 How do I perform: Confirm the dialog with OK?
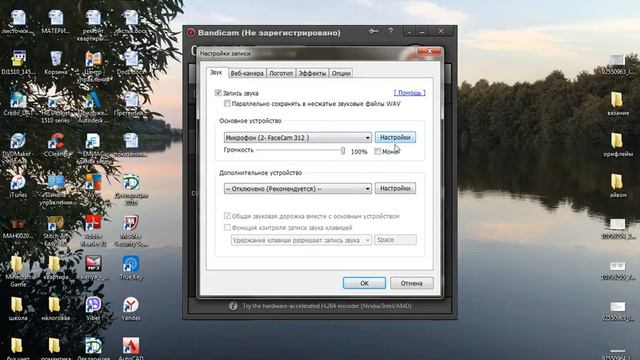pos(364,283)
